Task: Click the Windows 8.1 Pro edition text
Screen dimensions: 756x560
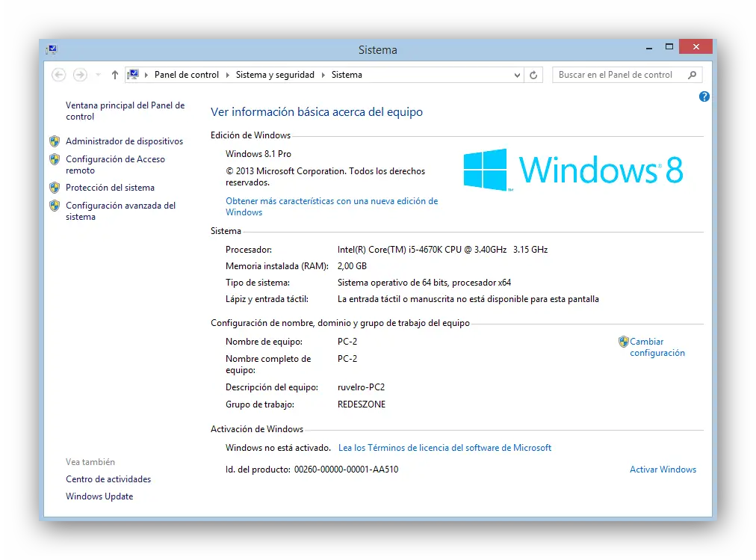Action: pos(258,154)
